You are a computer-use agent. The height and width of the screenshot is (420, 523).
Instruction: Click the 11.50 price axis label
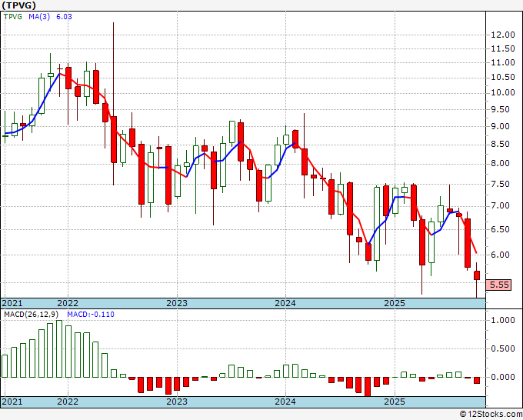point(503,48)
